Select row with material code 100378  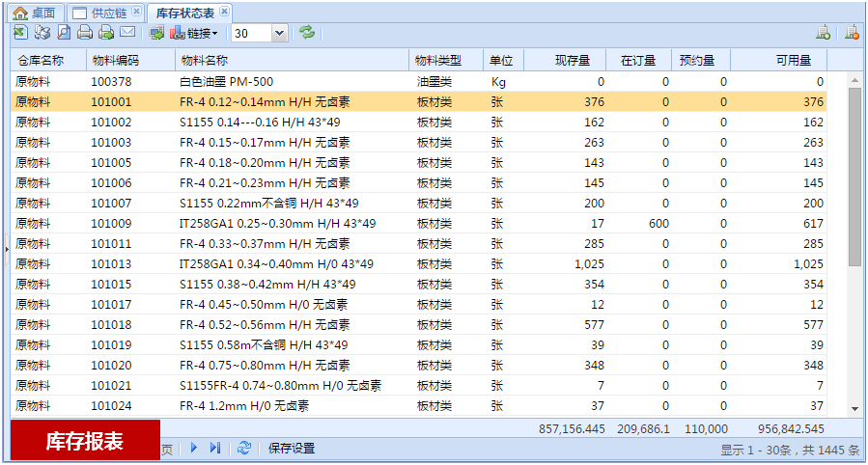pyautogui.click(x=418, y=82)
